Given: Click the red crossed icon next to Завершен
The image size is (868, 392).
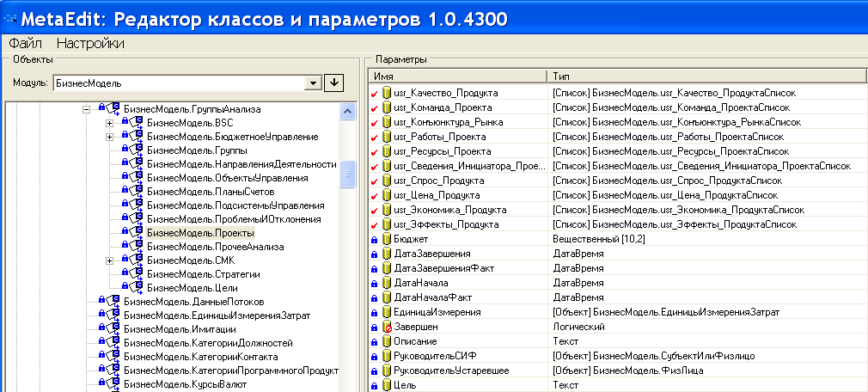Looking at the screenshot, I should (387, 327).
